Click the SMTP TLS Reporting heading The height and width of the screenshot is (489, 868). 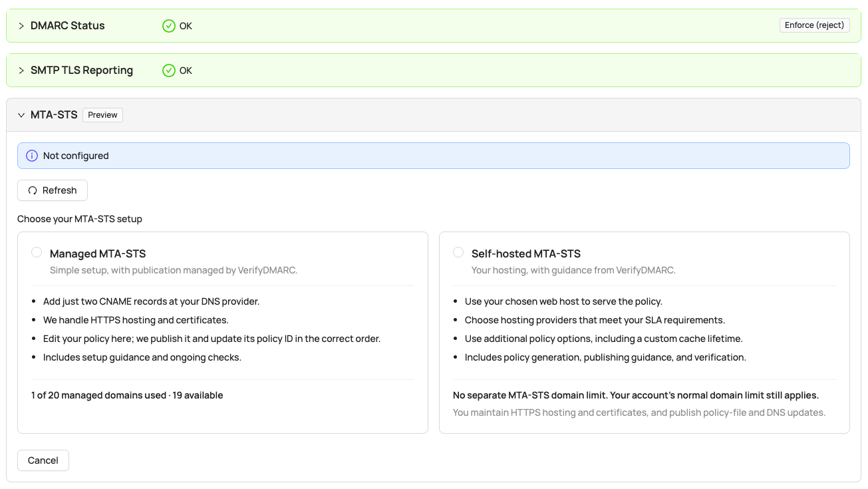tap(82, 71)
